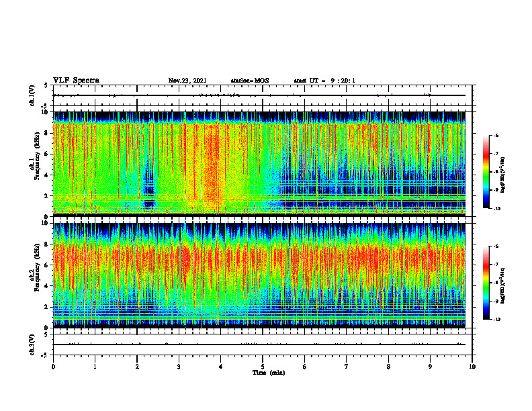Click the "6" kHz tick of ch.1 frequency axis
The width and height of the screenshot is (532, 411).
[x=46, y=154]
